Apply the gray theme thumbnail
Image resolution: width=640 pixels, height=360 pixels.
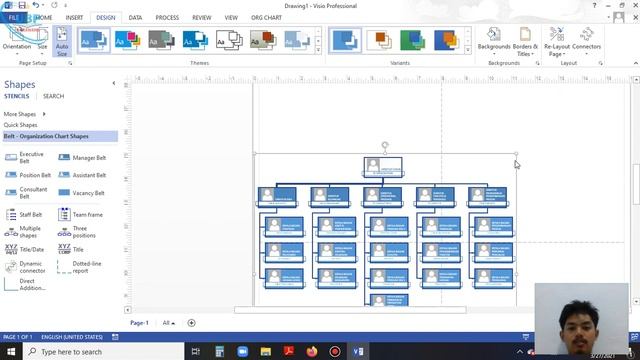tap(161, 40)
